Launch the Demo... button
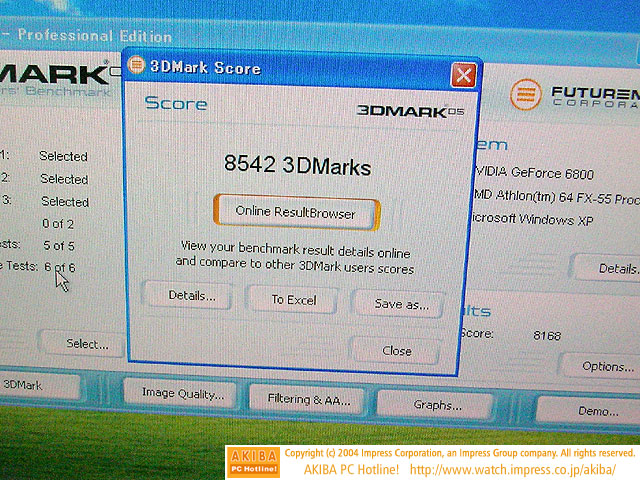This screenshot has height=480, width=640. 597,411
